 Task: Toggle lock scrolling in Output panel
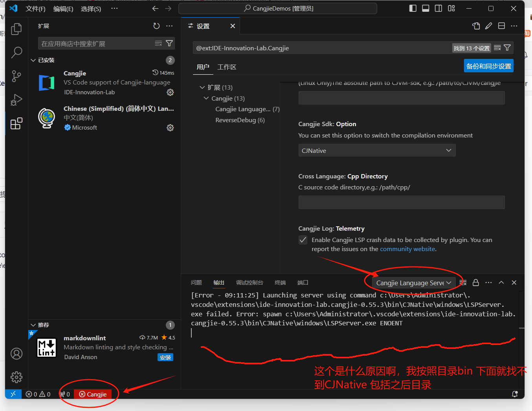click(475, 283)
